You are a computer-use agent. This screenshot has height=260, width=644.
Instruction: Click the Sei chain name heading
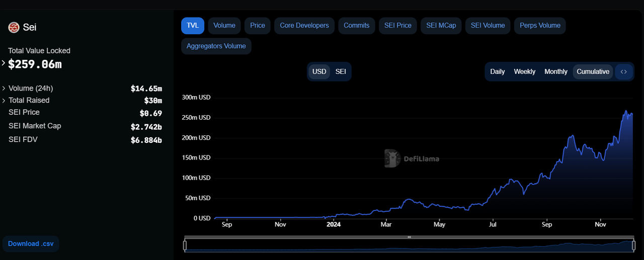click(x=30, y=27)
